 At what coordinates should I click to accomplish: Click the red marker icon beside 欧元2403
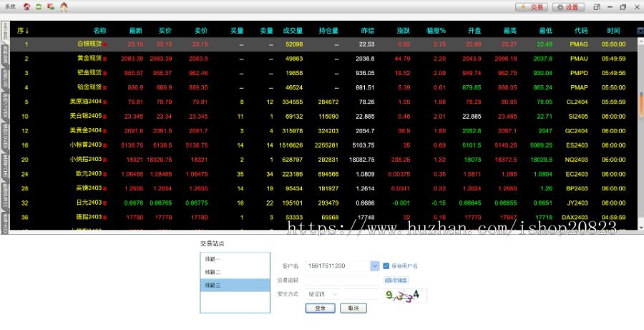[x=104, y=174]
